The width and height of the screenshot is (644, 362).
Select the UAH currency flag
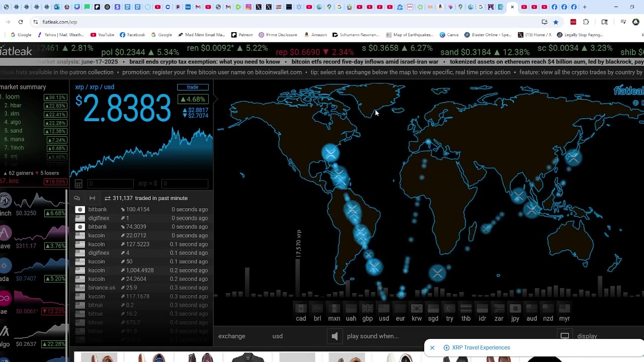(x=351, y=309)
